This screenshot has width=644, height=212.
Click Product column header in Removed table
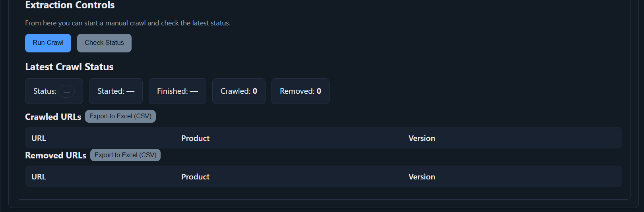click(195, 177)
